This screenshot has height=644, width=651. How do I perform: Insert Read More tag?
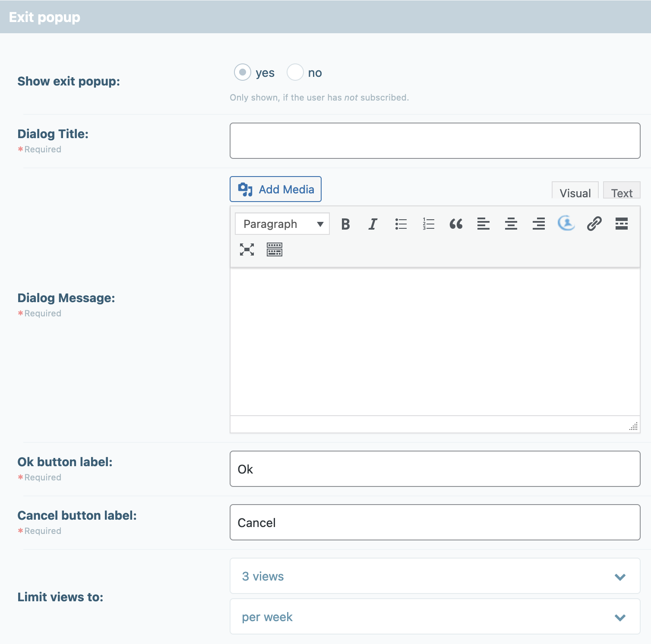pyautogui.click(x=622, y=224)
